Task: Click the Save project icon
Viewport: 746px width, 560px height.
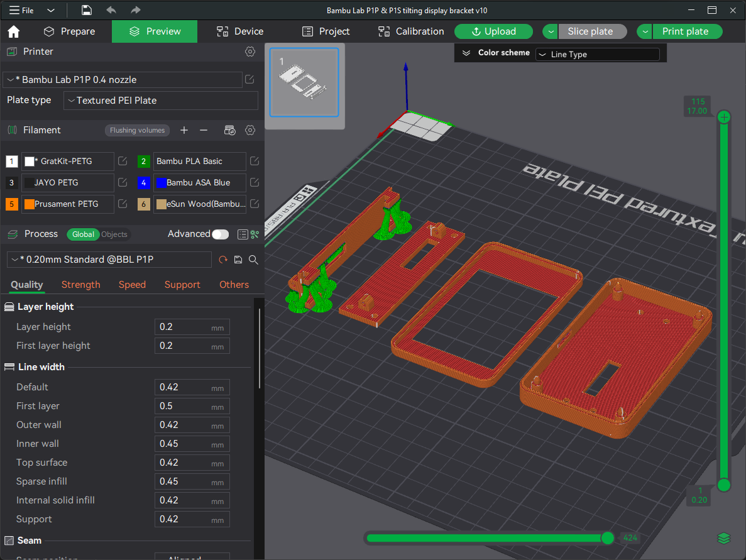Action: point(87,10)
